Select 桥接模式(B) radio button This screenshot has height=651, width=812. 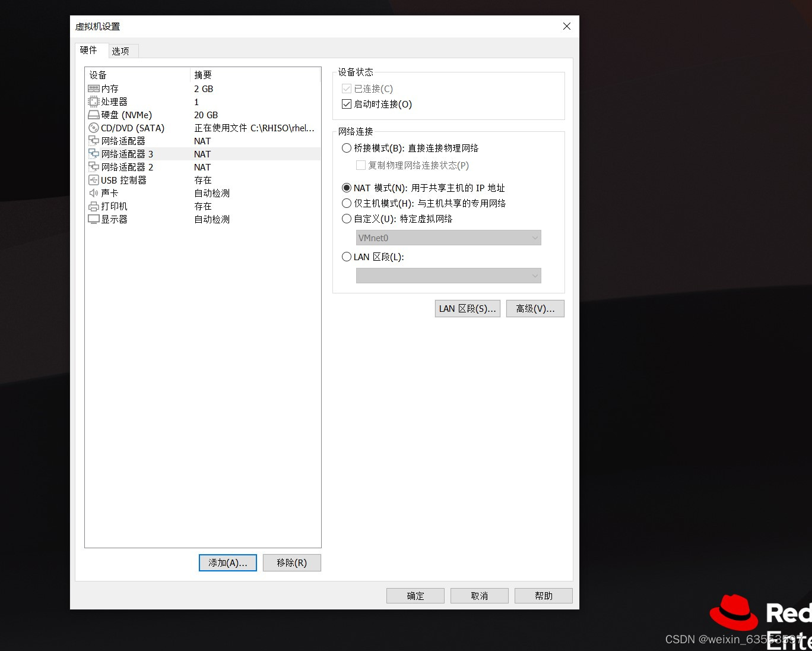[x=347, y=148]
